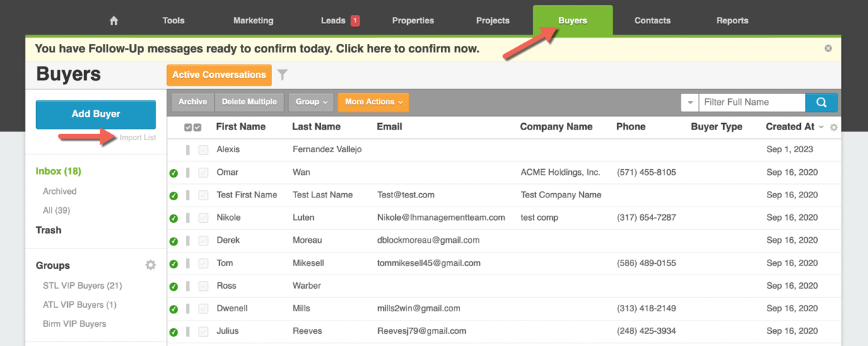The image size is (868, 346).
Task: Click the Active Conversations button
Action: (x=219, y=74)
